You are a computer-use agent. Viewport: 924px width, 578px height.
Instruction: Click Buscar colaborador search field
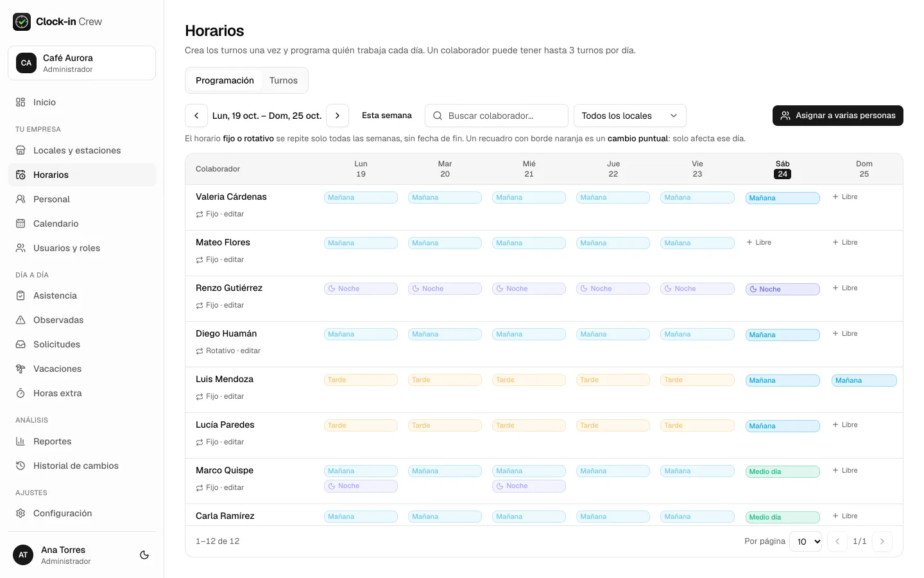[497, 116]
